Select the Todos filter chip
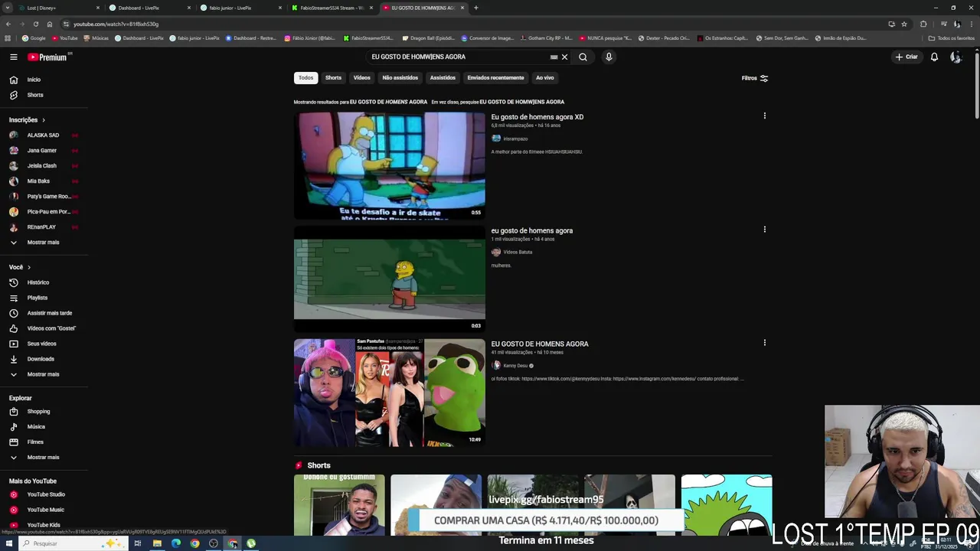980x551 pixels. pos(305,78)
